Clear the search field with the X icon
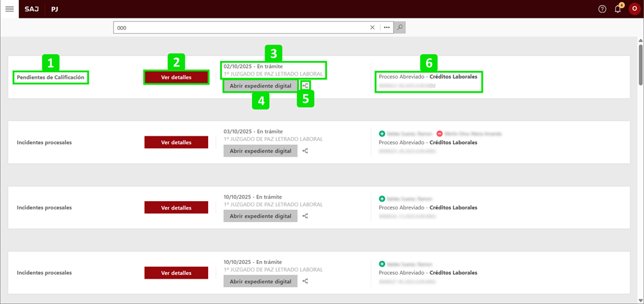This screenshot has width=644, height=304. (x=372, y=28)
